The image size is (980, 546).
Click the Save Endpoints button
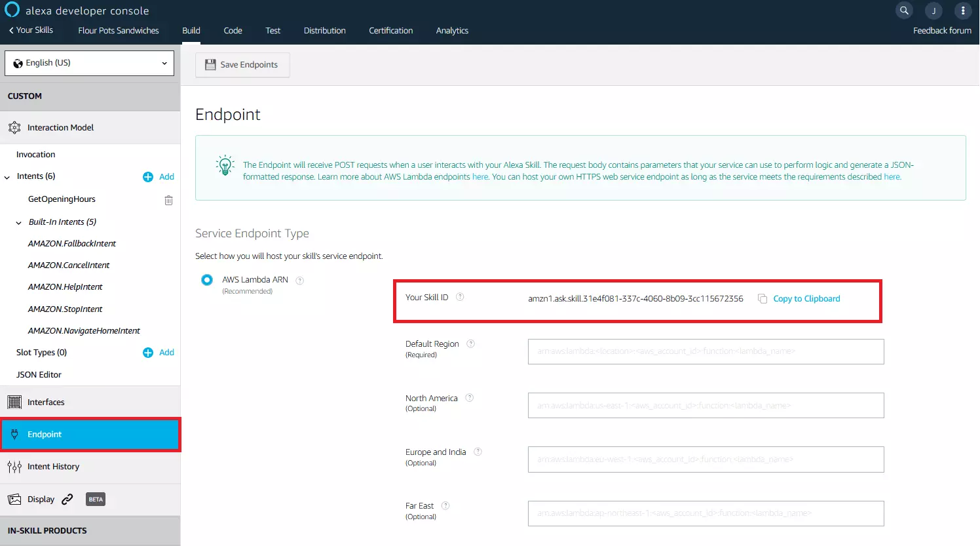click(x=242, y=64)
